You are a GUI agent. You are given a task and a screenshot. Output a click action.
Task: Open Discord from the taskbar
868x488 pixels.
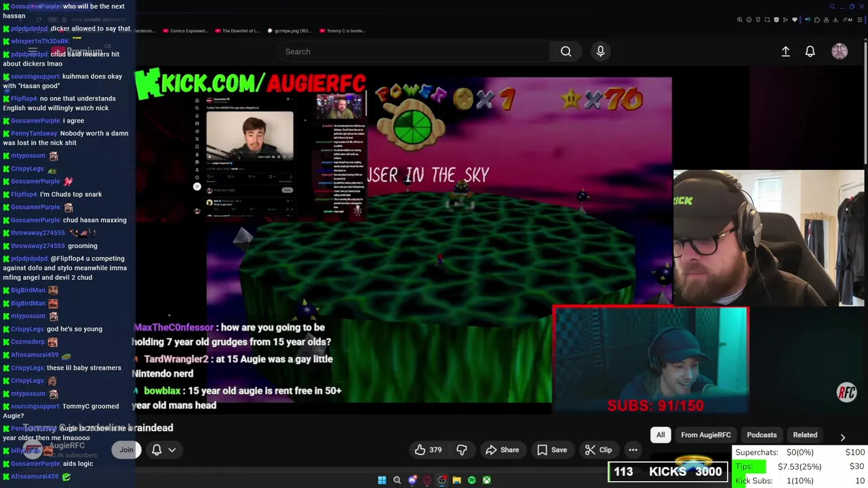412,481
